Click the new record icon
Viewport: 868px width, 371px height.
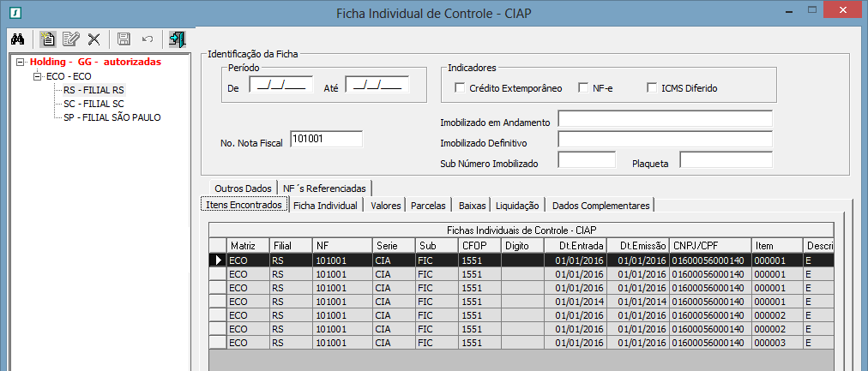click(48, 39)
